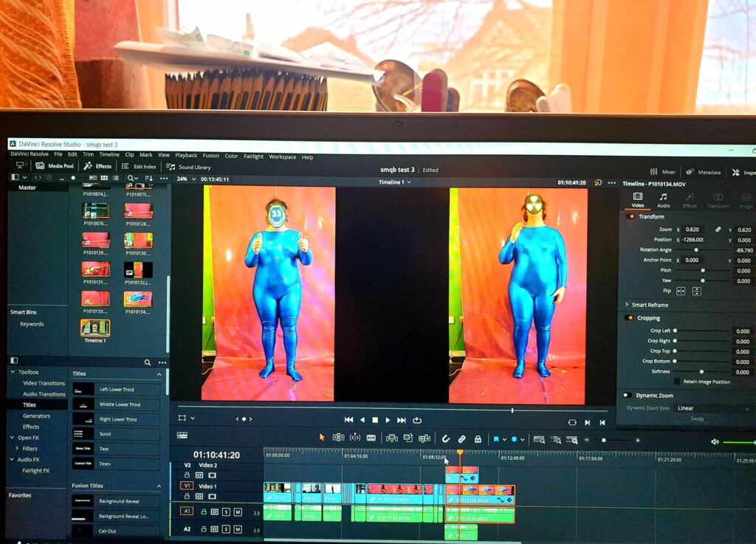Toggle the Effects panel button
This screenshot has width=756, height=544.
click(x=97, y=166)
